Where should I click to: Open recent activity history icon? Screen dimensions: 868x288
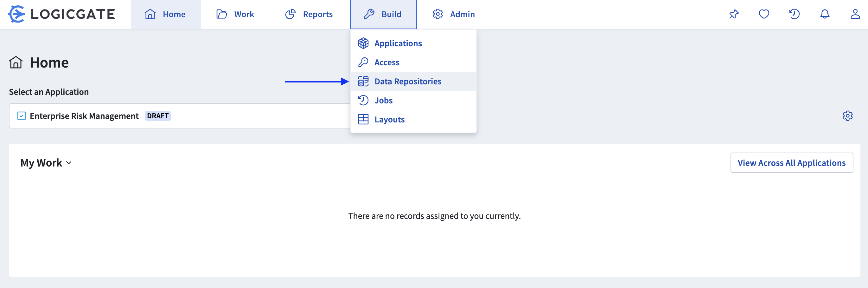(x=795, y=14)
